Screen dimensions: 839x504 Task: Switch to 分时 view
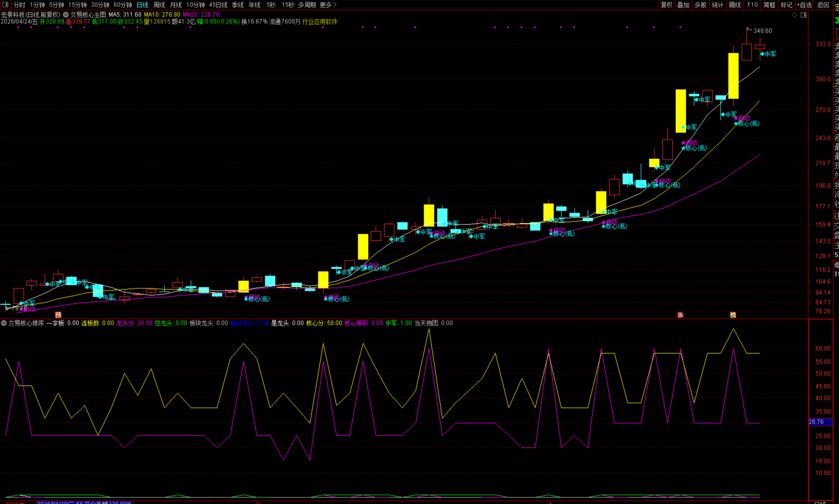tap(19, 5)
